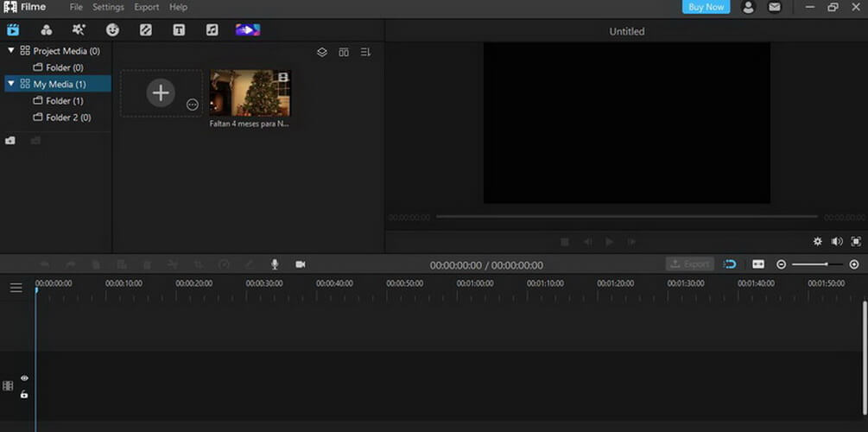Add a new folder with the folder-plus icon
This screenshot has width=868, height=432.
(10, 141)
